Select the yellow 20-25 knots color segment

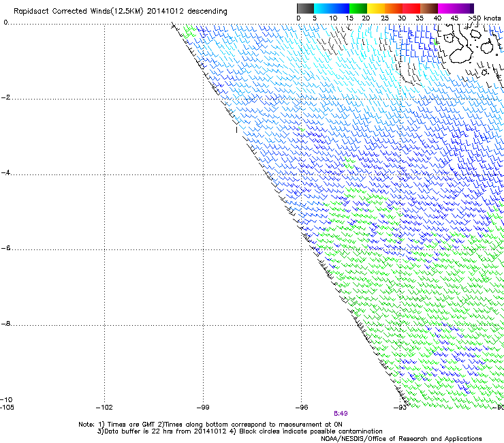(376, 8)
